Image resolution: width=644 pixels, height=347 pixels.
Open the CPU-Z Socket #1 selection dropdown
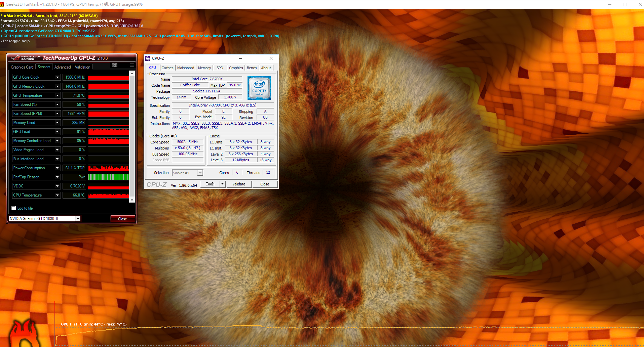pyautogui.click(x=187, y=173)
